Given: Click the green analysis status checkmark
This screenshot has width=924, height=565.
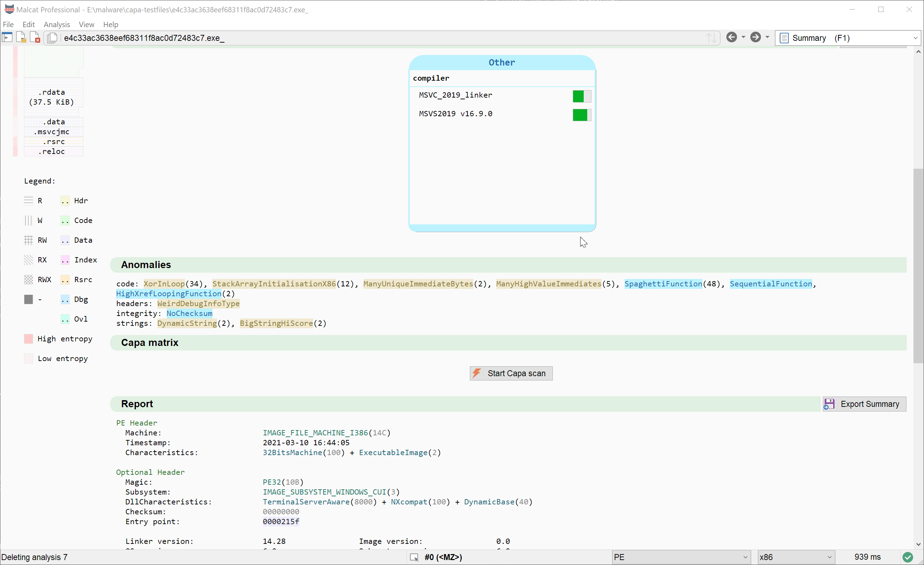Looking at the screenshot, I should pos(907,557).
